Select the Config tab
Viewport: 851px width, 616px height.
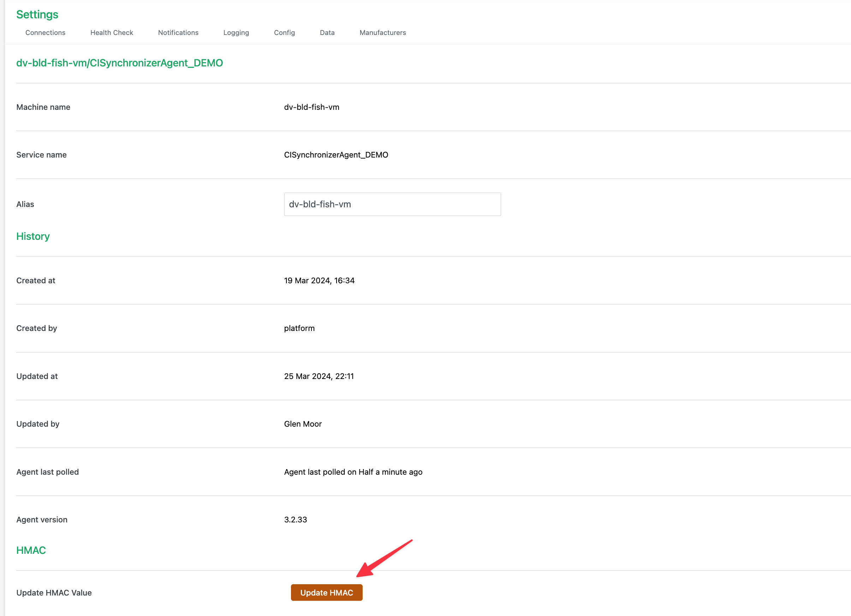284,32
